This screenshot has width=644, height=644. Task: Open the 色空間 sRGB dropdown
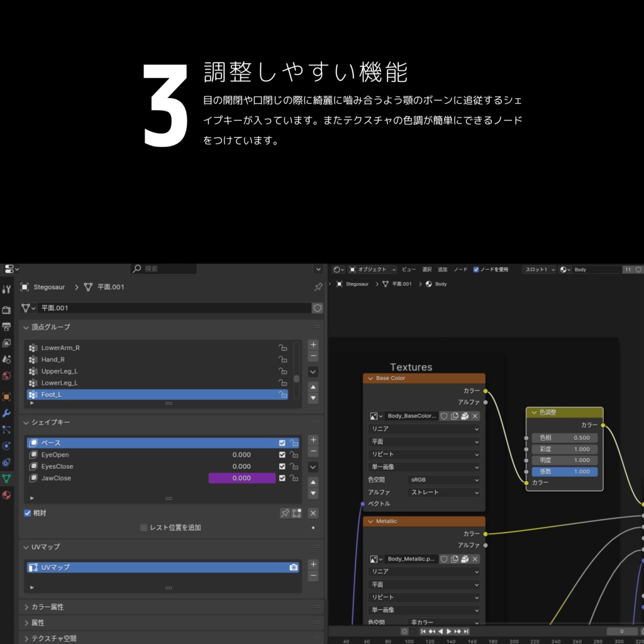click(443, 480)
